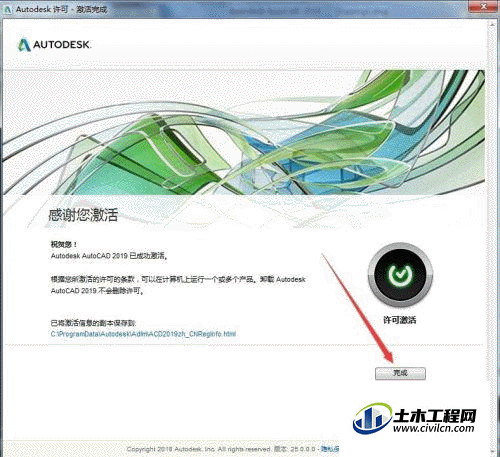Click the 许可激活 label

tap(400, 320)
